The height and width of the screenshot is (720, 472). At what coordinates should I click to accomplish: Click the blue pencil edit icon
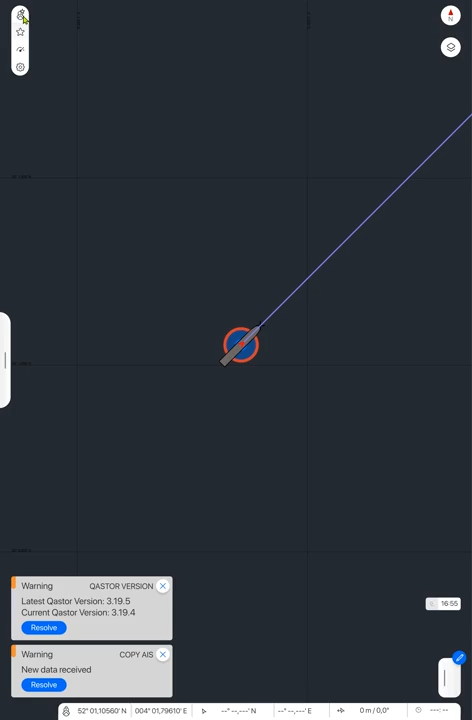coord(459,658)
